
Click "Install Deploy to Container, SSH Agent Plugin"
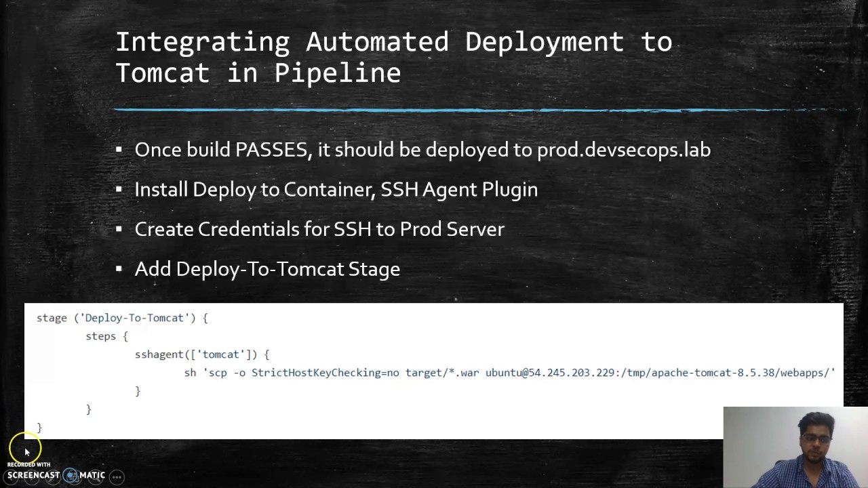tap(336, 190)
